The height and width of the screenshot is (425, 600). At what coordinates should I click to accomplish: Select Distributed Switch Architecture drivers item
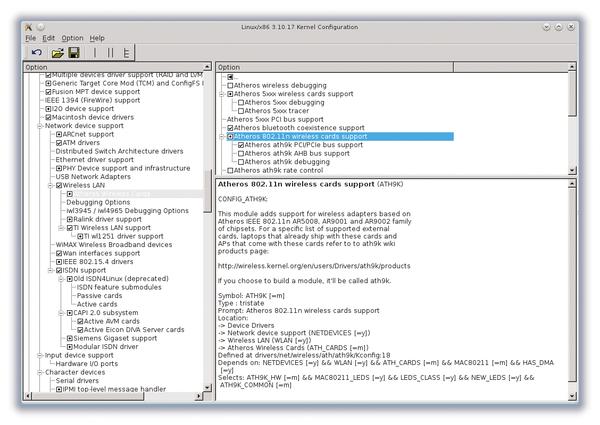(x=119, y=151)
